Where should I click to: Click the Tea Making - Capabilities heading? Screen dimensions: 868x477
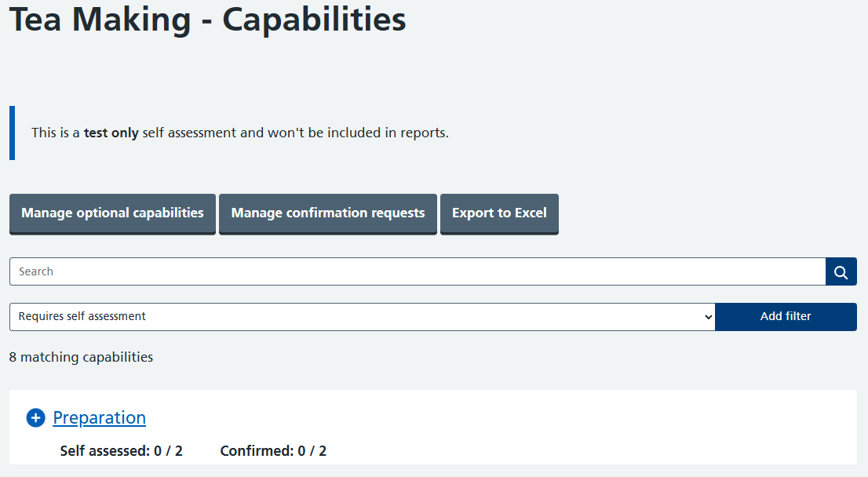207,20
